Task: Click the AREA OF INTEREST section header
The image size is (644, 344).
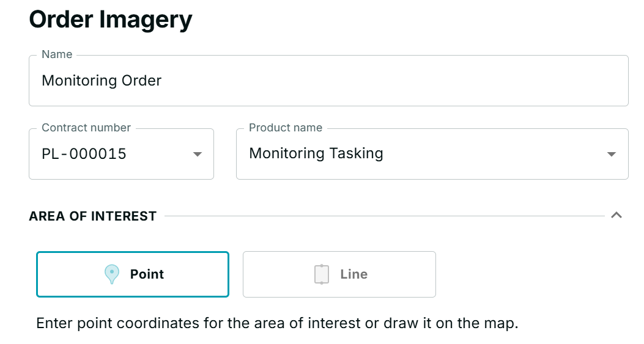Action: 93,216
